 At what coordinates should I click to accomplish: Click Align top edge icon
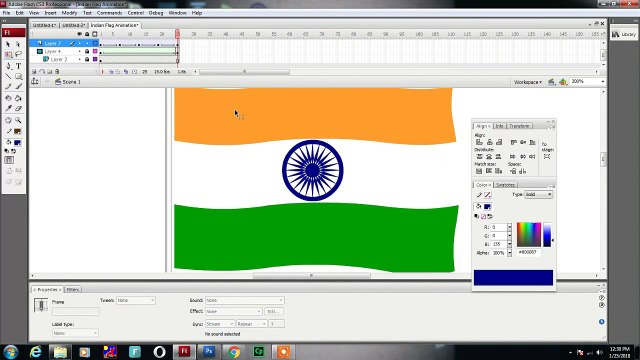[513, 142]
